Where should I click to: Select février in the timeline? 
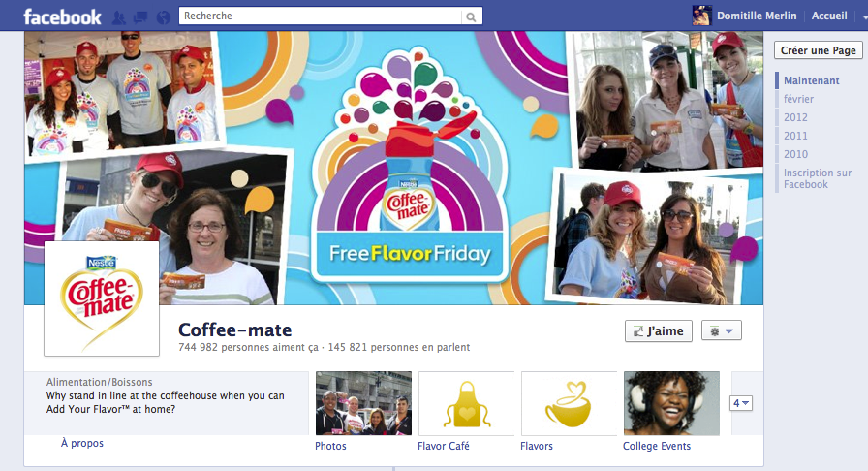[798, 99]
